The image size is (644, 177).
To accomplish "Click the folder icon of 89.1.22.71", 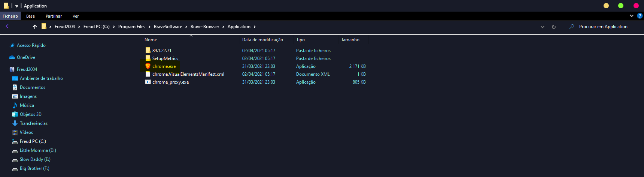I will [x=148, y=50].
